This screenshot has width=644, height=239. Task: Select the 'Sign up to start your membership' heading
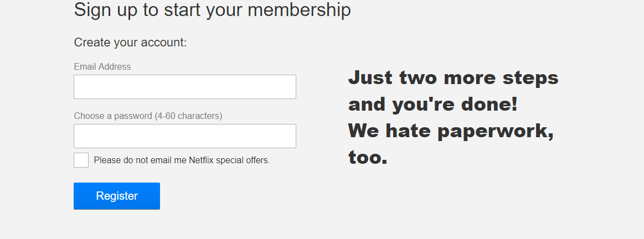click(212, 10)
